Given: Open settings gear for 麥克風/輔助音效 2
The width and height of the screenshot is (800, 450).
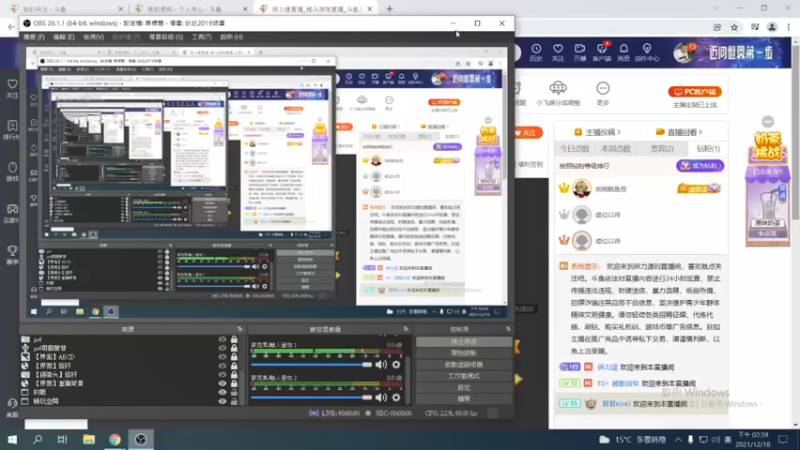Looking at the screenshot, I should point(396,397).
